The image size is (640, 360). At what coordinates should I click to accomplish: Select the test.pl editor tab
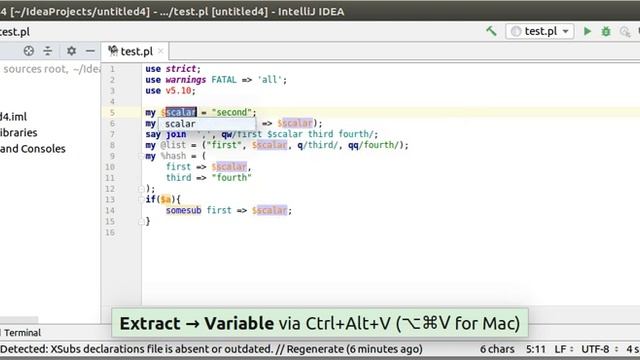tap(135, 51)
